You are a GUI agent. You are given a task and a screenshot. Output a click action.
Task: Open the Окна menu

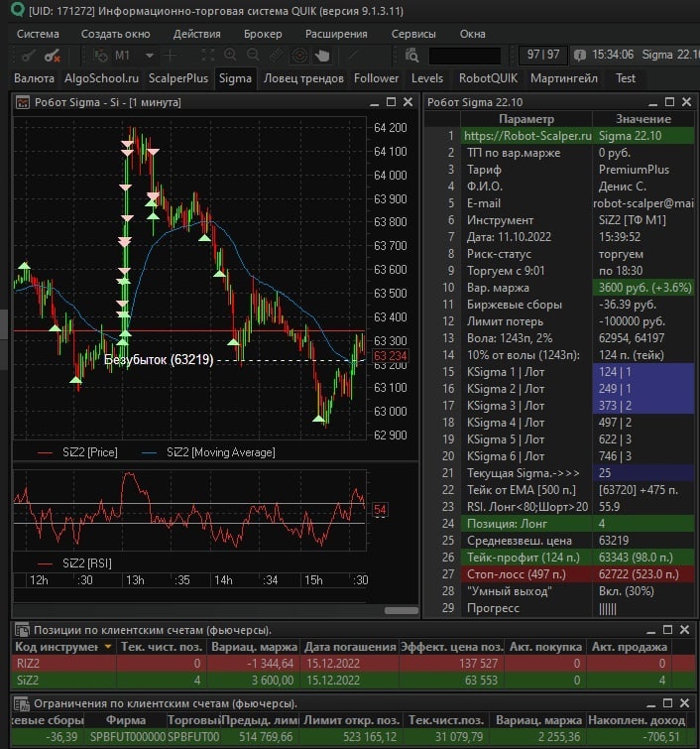coord(472,34)
